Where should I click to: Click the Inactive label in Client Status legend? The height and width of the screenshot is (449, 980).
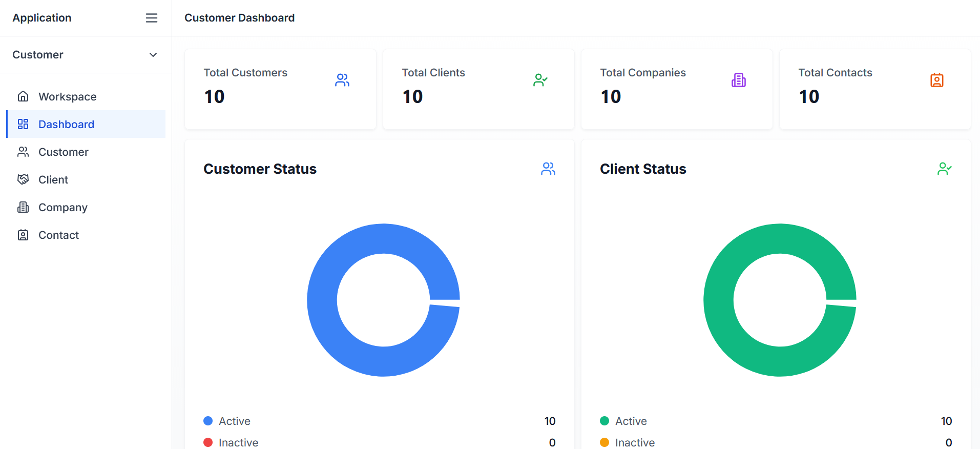635,442
